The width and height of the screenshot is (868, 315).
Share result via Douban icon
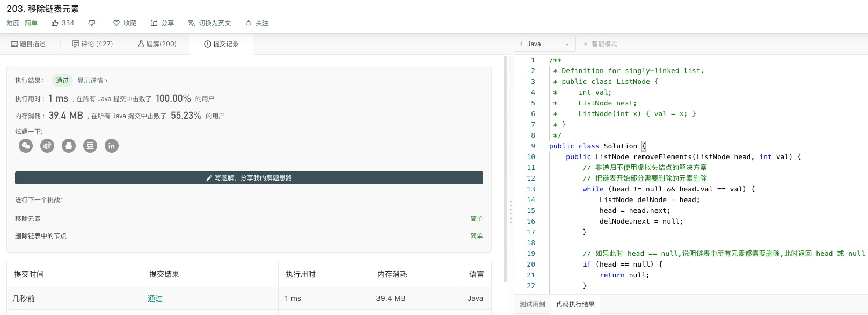coord(90,146)
